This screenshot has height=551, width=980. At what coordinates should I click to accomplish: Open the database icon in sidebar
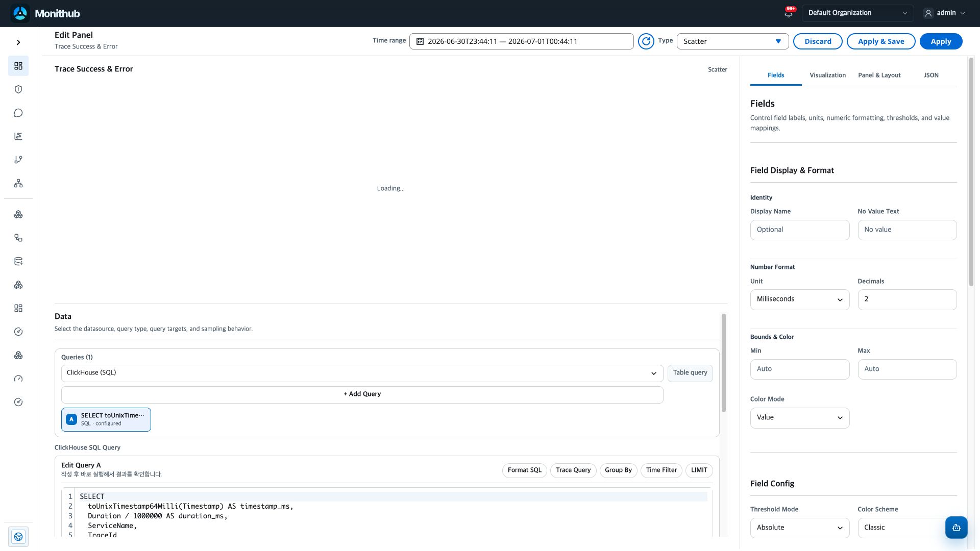click(x=18, y=261)
